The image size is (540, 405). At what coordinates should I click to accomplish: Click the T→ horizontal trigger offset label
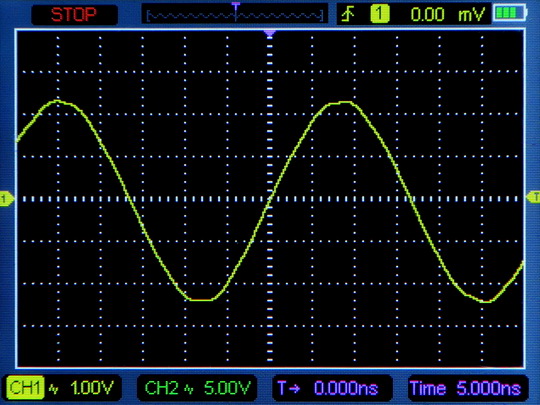[x=289, y=388]
